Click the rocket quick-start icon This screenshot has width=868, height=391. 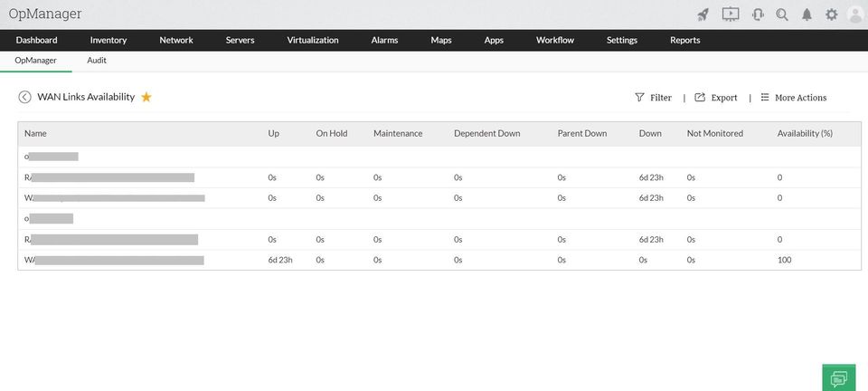(x=703, y=14)
